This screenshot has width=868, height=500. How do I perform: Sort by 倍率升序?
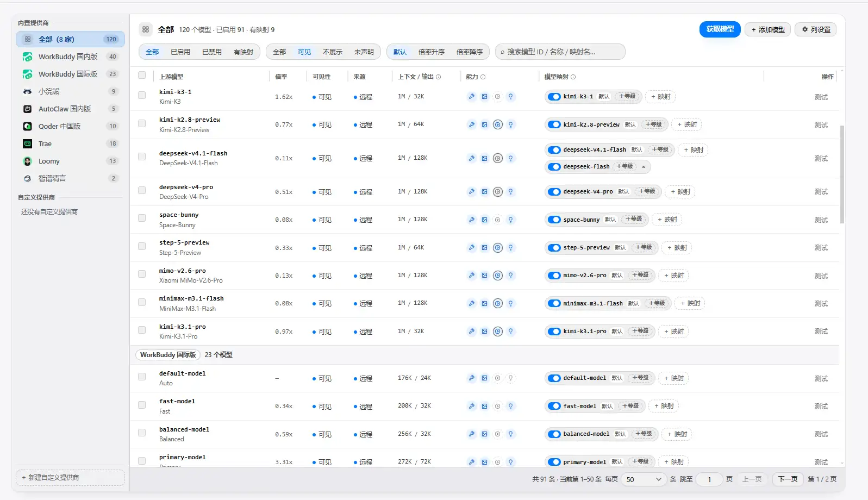pyautogui.click(x=432, y=52)
